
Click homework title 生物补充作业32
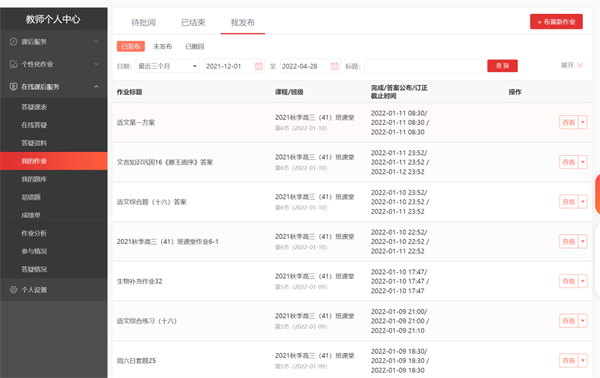140,281
